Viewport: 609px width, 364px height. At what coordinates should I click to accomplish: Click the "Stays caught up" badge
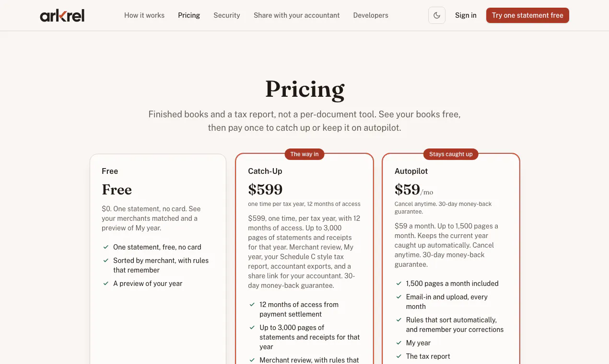451,154
